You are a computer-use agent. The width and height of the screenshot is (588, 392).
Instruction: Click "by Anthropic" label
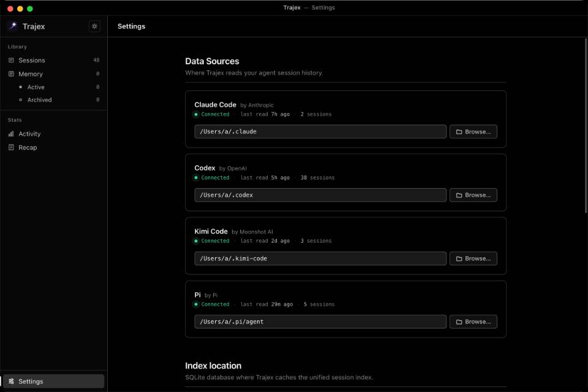[257, 105]
